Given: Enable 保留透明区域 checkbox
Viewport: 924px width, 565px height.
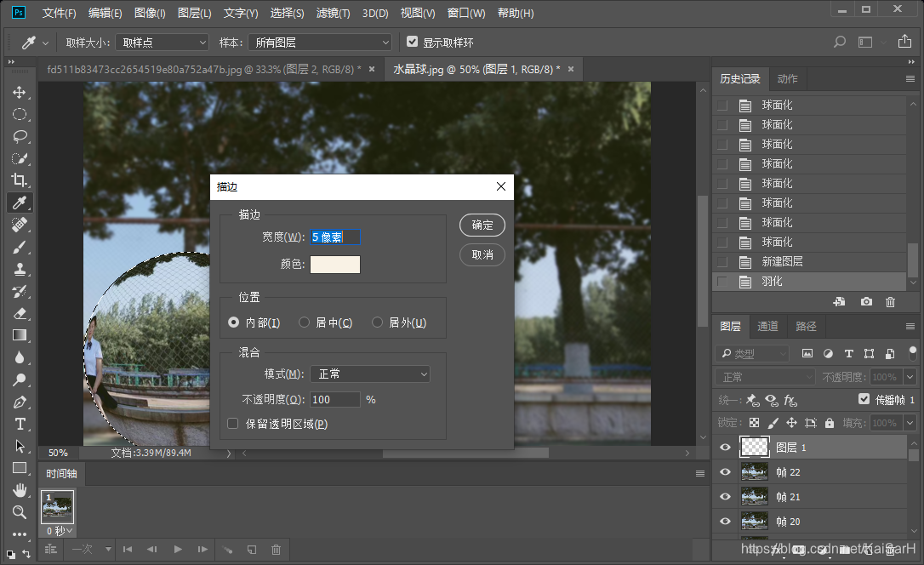Looking at the screenshot, I should click(233, 424).
